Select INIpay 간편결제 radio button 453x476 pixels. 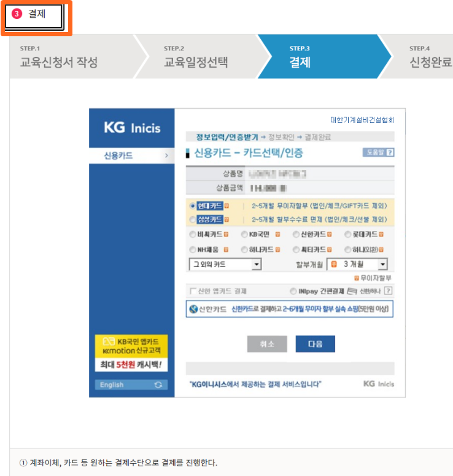click(x=293, y=291)
